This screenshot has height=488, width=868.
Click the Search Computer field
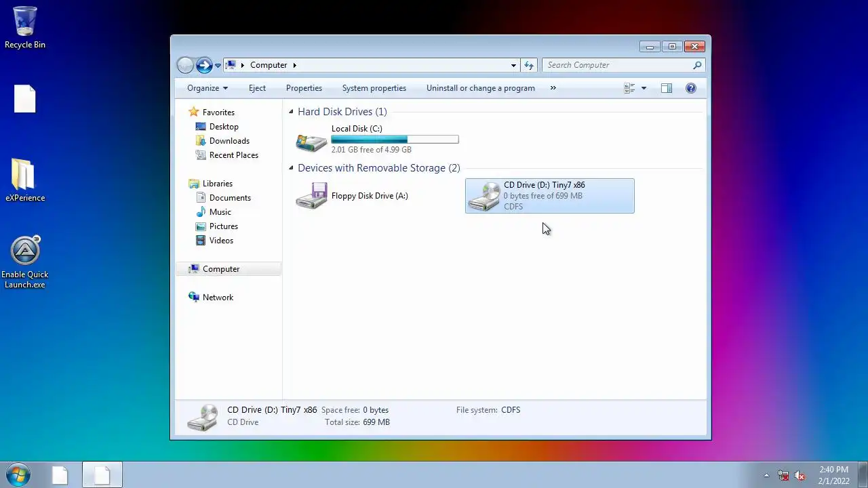pyautogui.click(x=617, y=65)
